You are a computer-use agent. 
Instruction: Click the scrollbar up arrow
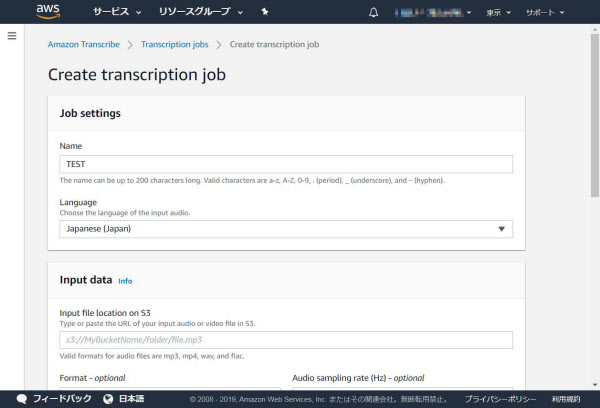tap(595, 29)
